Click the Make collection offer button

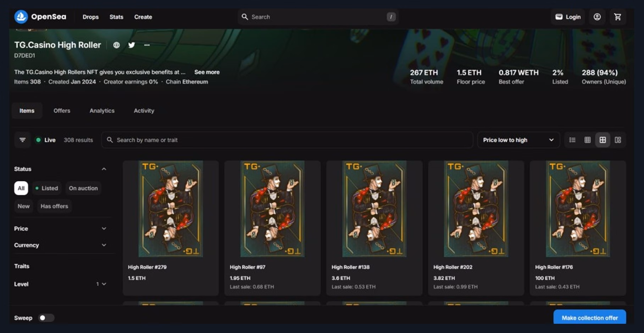click(589, 318)
